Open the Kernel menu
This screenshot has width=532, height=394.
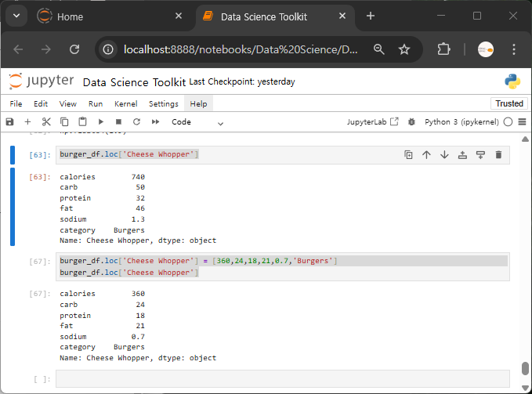(126, 103)
